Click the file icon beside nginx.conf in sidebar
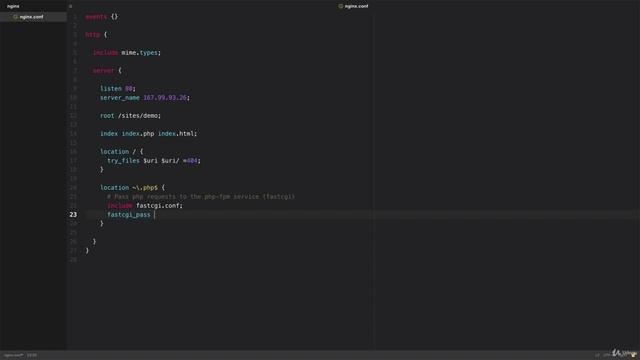 point(16,17)
